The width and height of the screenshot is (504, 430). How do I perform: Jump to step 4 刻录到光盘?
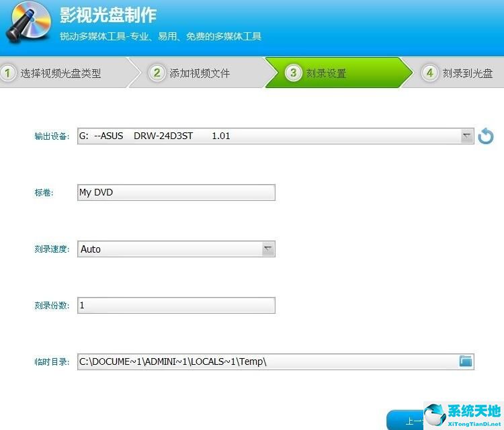(x=456, y=73)
